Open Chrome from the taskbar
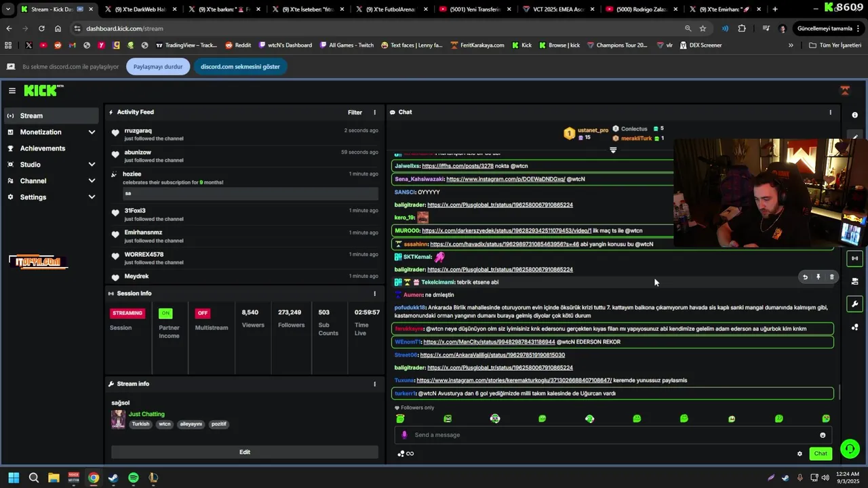 (x=94, y=478)
